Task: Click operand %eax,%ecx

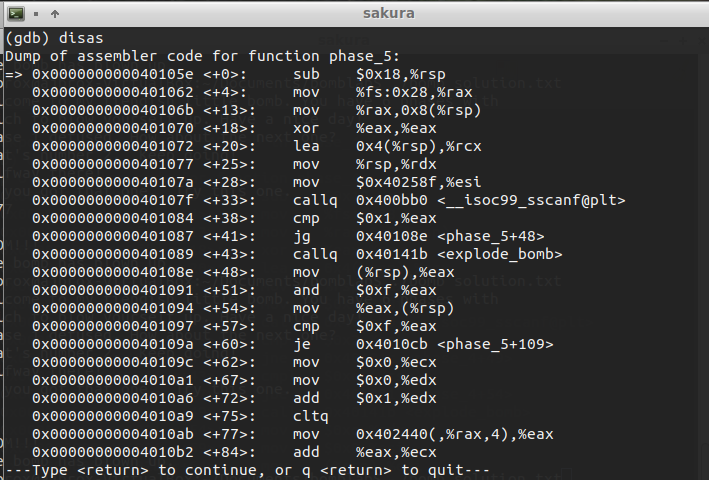Action: [x=396, y=452]
